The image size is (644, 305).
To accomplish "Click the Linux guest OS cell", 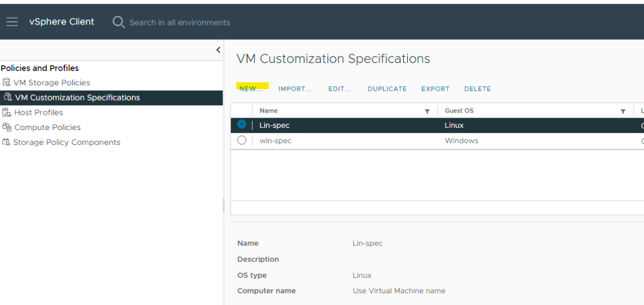I will (x=454, y=126).
